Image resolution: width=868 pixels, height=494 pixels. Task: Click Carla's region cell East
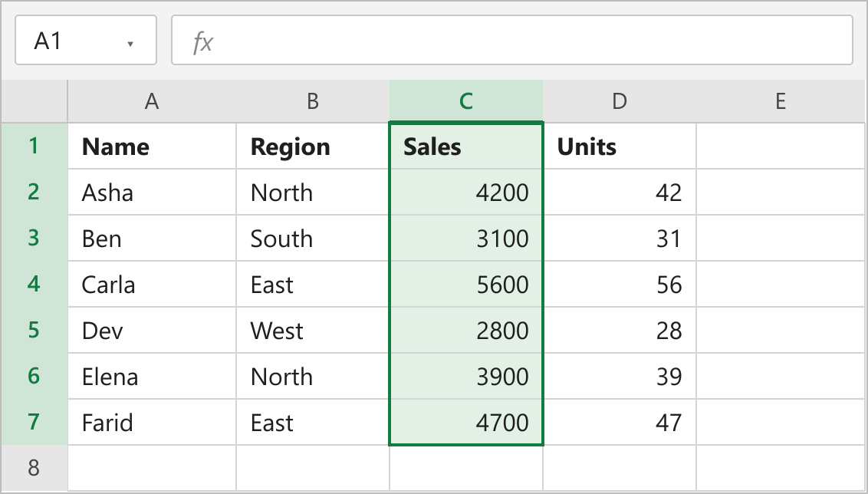click(313, 284)
